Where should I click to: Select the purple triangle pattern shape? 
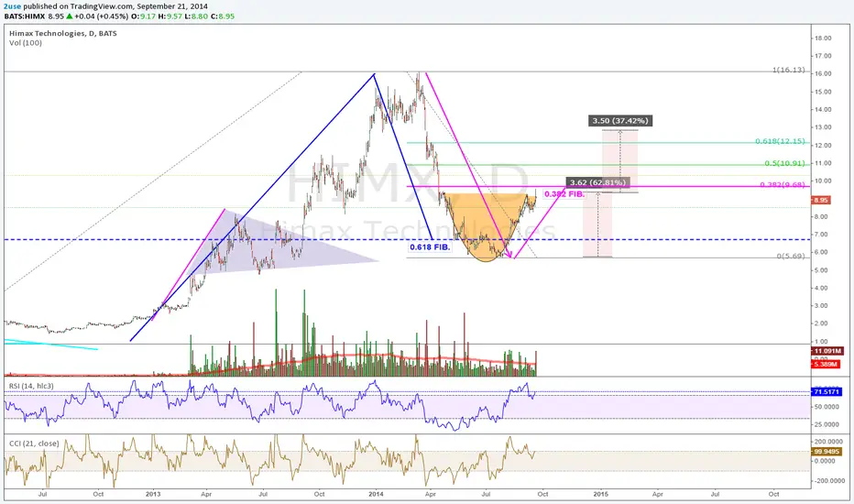(283, 243)
